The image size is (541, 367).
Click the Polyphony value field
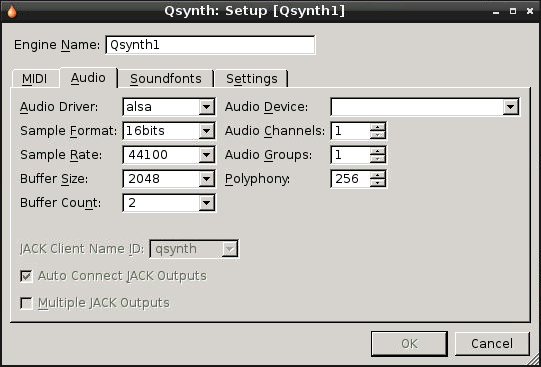[x=351, y=179]
